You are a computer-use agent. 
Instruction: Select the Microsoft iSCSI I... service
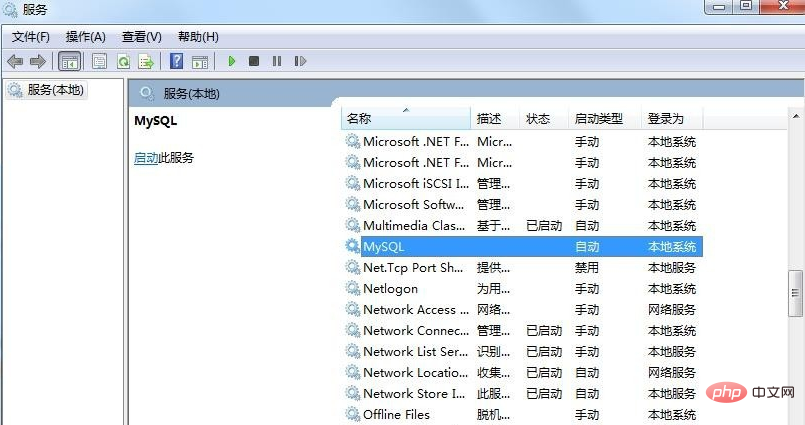point(523,184)
